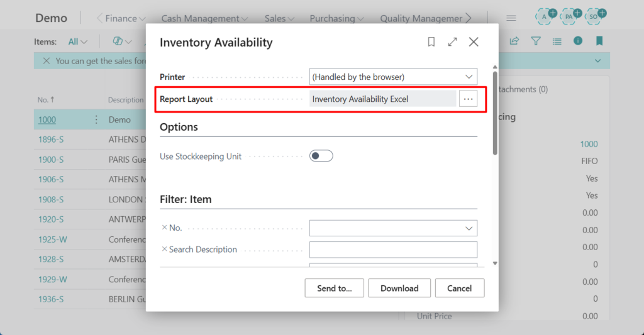644x335 pixels.
Task: Click the Send to... button
Action: 335,288
